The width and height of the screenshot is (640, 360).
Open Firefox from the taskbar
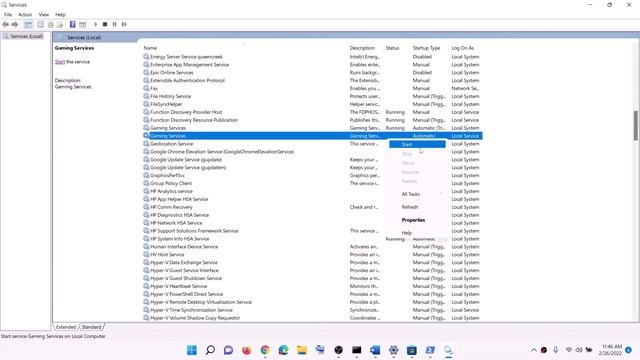tap(247, 350)
